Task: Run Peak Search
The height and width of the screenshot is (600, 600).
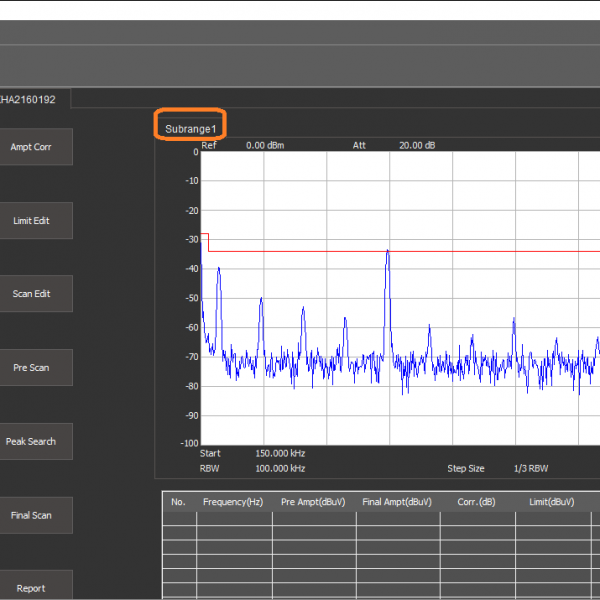Action: pos(31,441)
